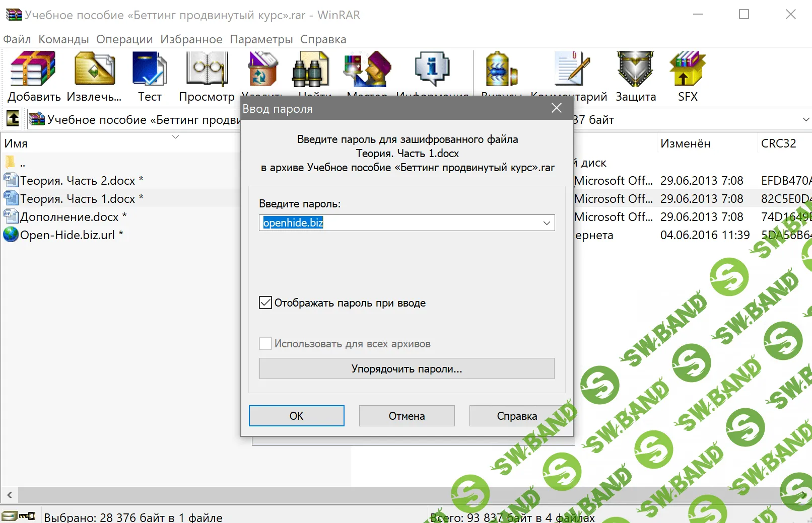Click the horizontal scrollbar left arrow

pos(9,495)
